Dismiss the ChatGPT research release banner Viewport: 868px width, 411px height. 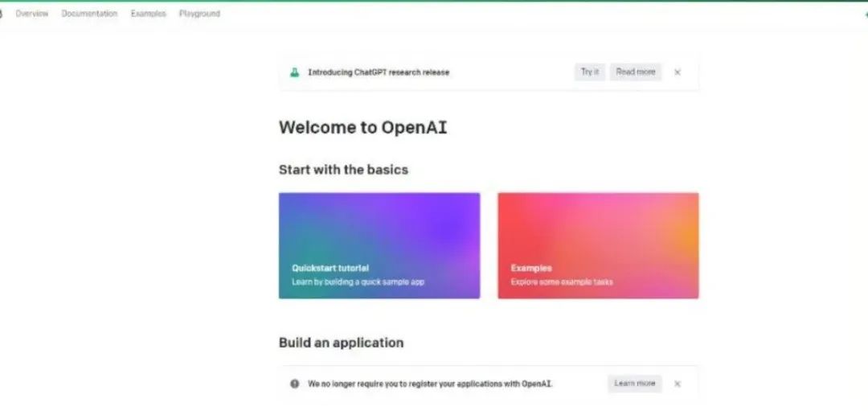(x=678, y=72)
